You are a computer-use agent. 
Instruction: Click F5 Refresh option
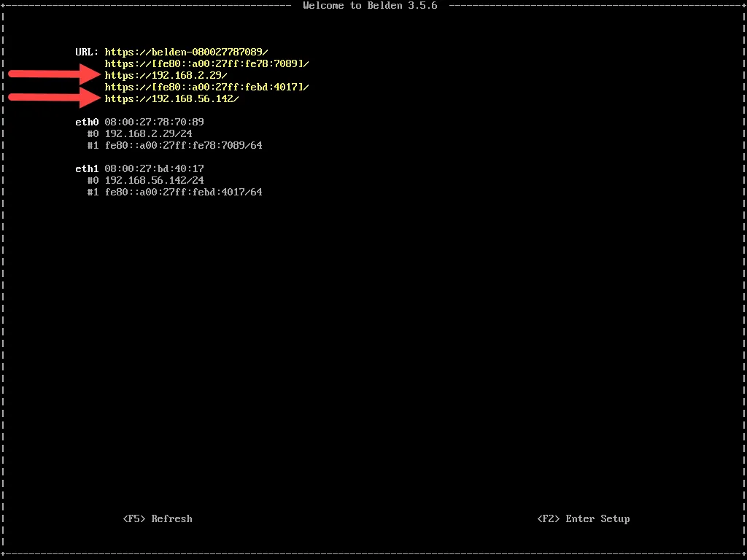[x=158, y=518]
